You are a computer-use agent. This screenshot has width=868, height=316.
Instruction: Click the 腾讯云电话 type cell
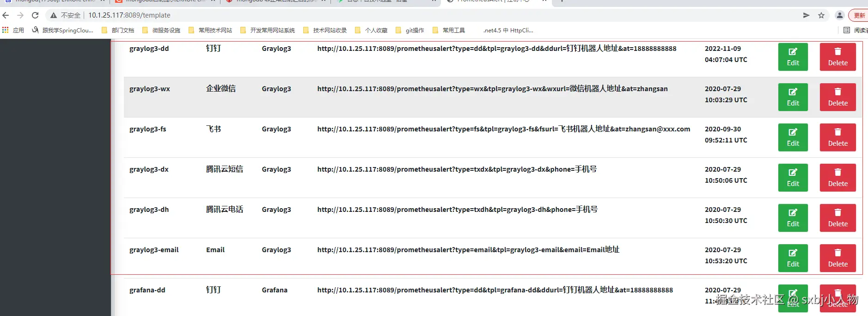pos(224,209)
